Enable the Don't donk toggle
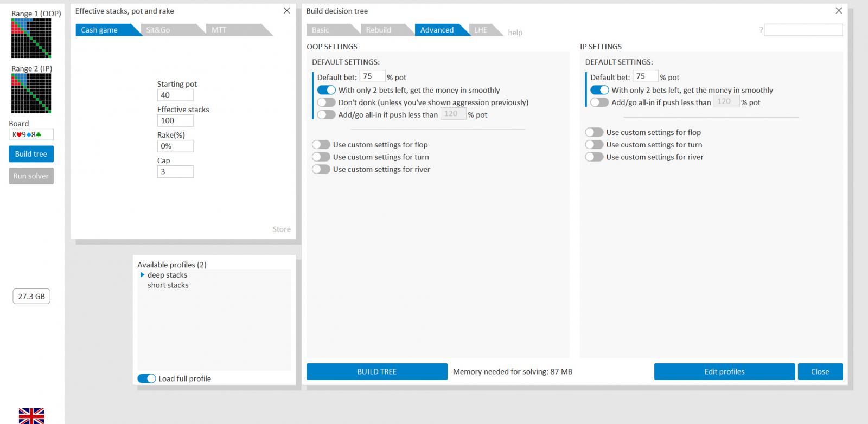The height and width of the screenshot is (424, 868). pos(326,102)
